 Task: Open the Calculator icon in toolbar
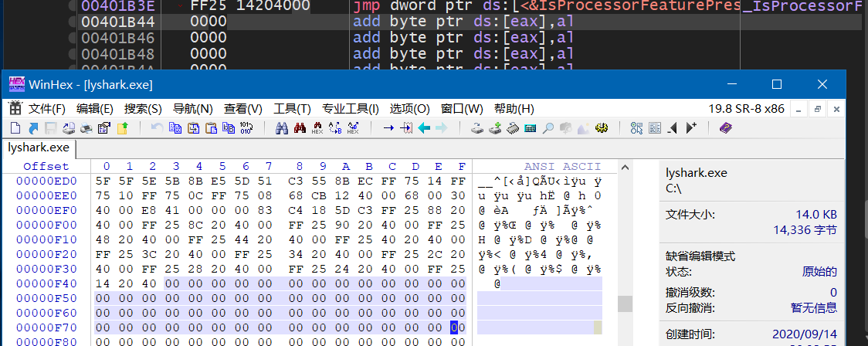[x=530, y=128]
